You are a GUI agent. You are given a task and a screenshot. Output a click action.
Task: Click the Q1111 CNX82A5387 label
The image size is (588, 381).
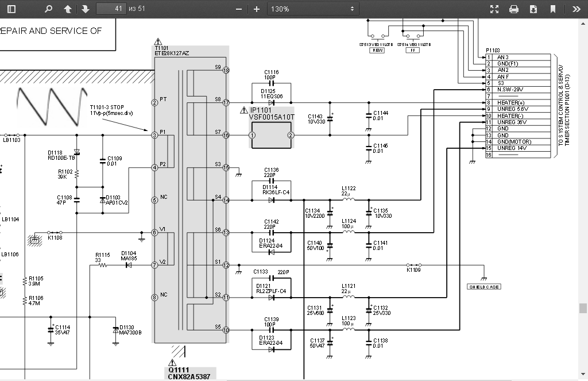[x=188, y=373]
